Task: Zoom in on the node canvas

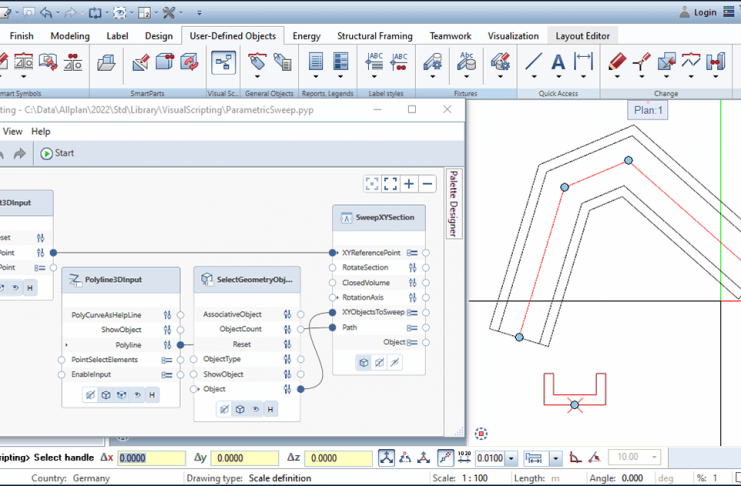Action: (x=409, y=184)
